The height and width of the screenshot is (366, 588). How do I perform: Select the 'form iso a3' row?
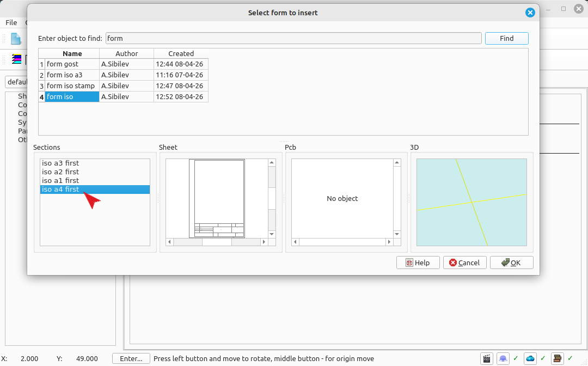coord(72,75)
